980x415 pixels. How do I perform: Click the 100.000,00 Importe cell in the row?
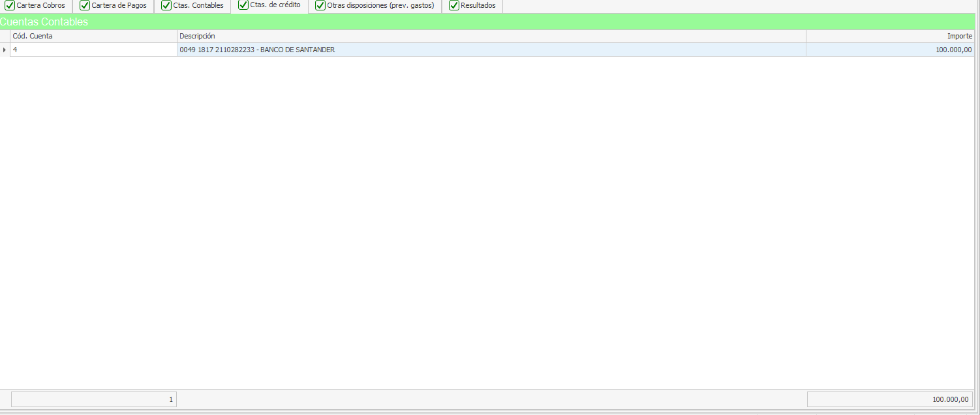(x=890, y=50)
